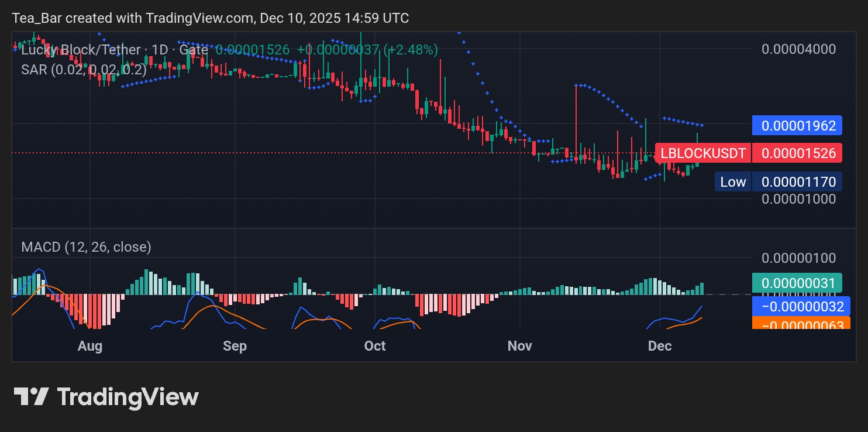Click the +2.48% change value in header
Viewport: 868px width, 432px height.
coord(411,50)
